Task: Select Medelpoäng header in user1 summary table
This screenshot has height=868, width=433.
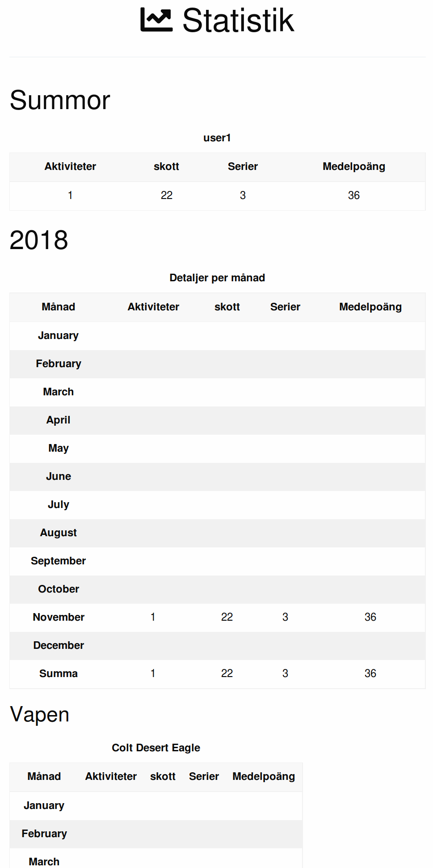Action: [x=353, y=166]
